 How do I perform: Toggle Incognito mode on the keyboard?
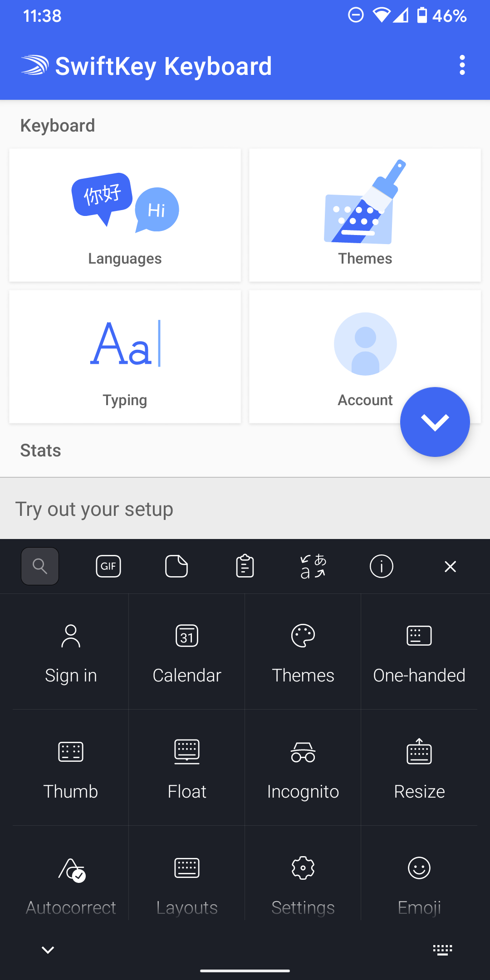click(303, 768)
